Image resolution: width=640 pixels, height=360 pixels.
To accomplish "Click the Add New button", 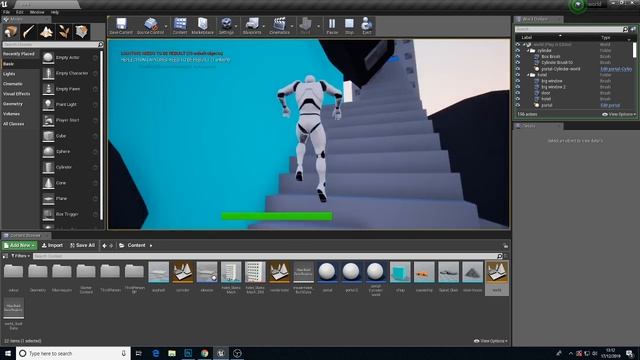I will pos(19,245).
